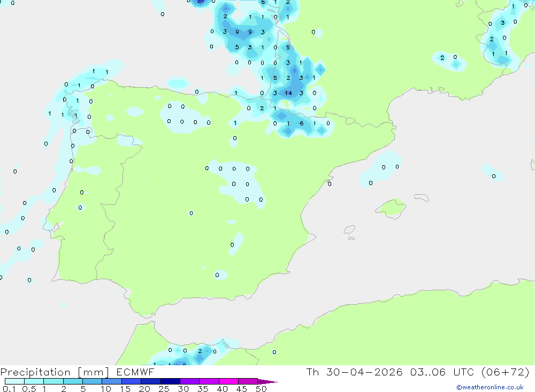The height and width of the screenshot is (392, 535).
Task: Select the 30–35 mm violet legend swatch
Action: [x=190, y=381]
